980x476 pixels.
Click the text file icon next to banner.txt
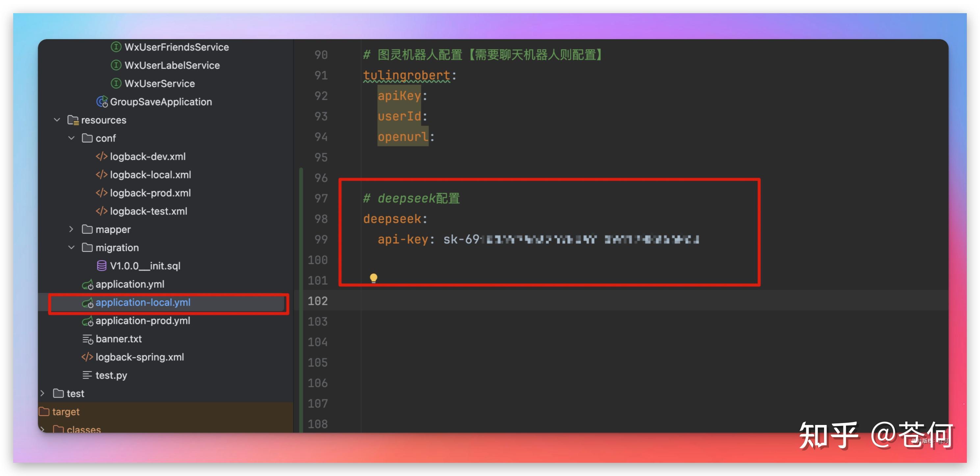pos(87,339)
